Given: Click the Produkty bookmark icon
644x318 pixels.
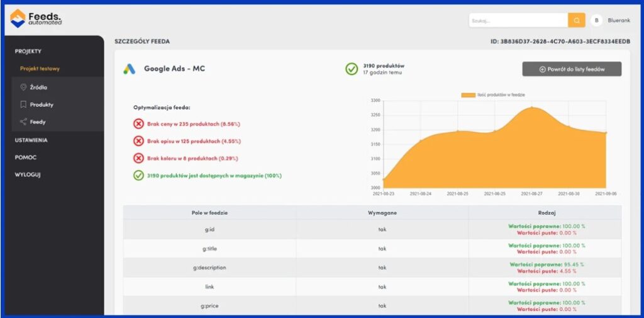Looking at the screenshot, I should (x=23, y=105).
